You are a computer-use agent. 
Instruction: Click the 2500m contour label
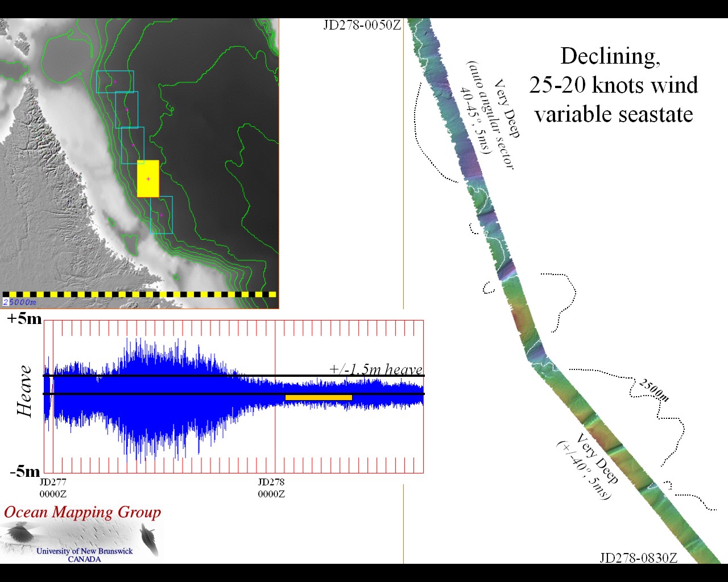[x=653, y=390]
